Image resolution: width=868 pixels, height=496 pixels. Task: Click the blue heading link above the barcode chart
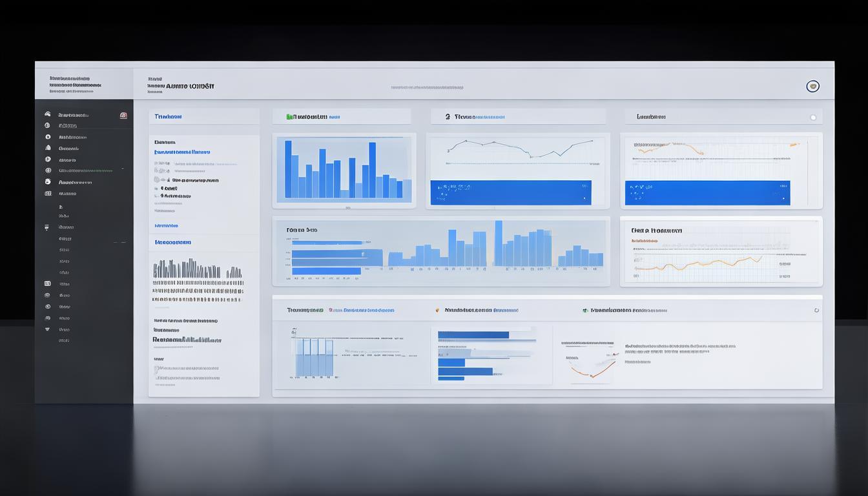pyautogui.click(x=172, y=243)
